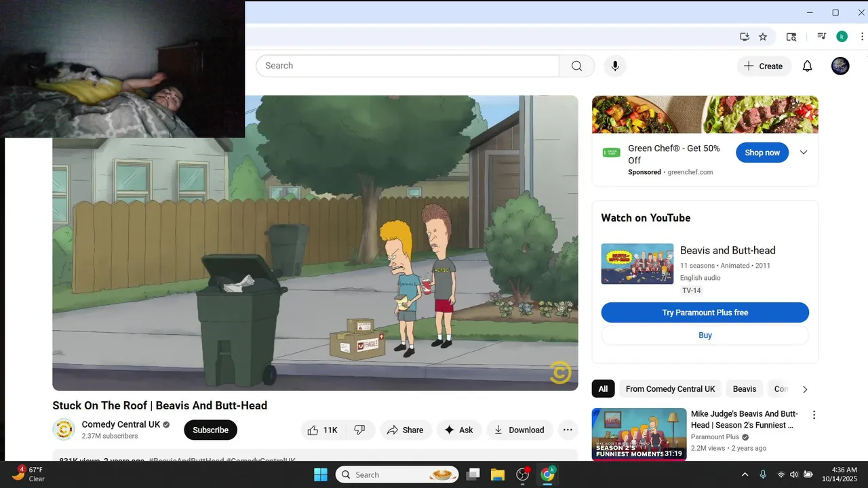
Task: Open Wi-Fi network tray icon
Action: coord(781,474)
